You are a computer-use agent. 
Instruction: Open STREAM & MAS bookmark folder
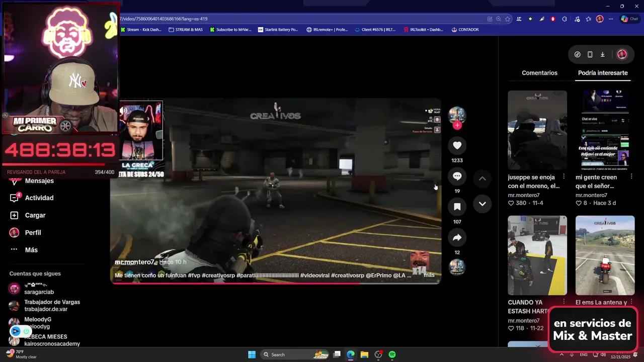click(x=186, y=30)
